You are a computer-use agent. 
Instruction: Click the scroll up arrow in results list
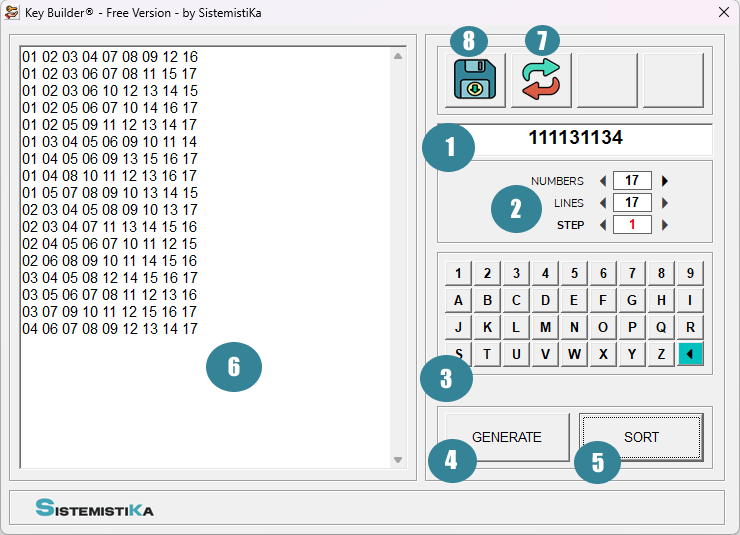point(398,56)
